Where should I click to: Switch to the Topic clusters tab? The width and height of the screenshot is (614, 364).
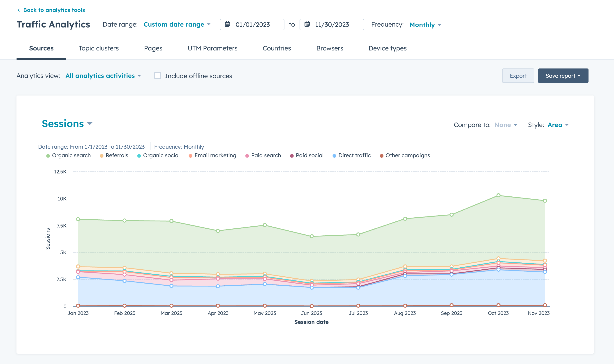tap(99, 48)
